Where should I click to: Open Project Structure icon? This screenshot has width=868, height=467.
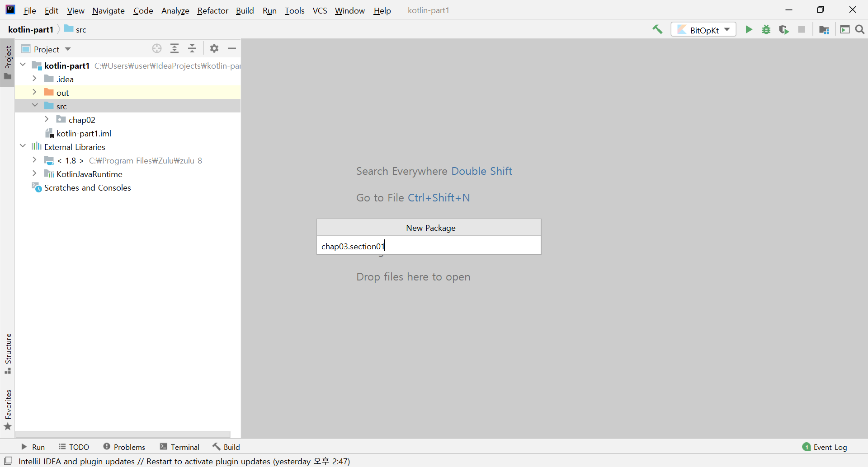824,30
